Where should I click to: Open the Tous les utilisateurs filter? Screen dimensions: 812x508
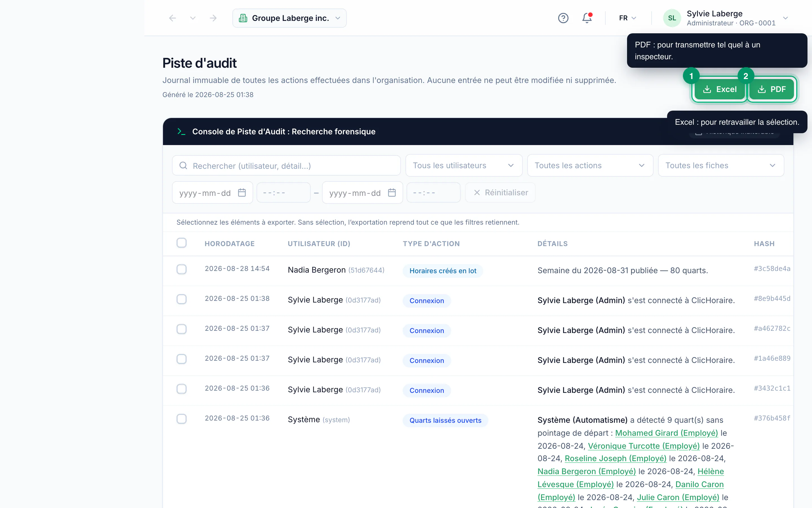tap(464, 166)
